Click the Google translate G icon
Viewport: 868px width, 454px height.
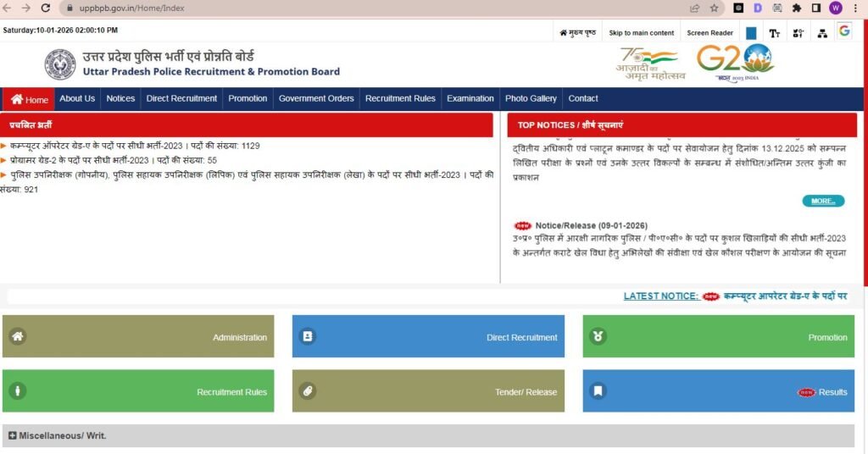tap(844, 31)
